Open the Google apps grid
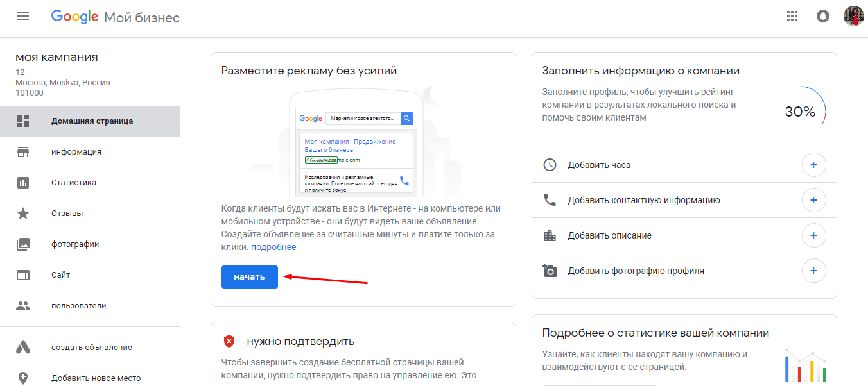 tap(792, 17)
